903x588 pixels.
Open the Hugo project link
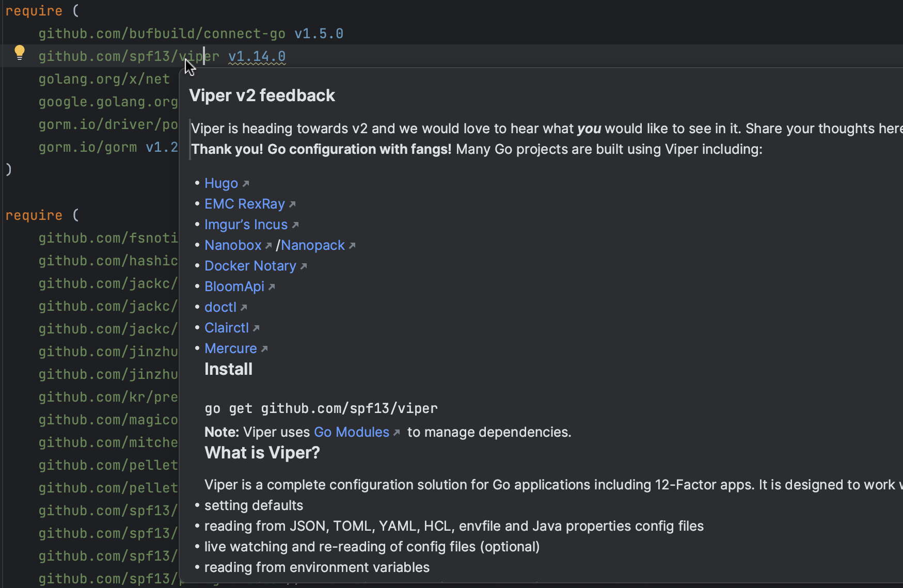(x=221, y=183)
